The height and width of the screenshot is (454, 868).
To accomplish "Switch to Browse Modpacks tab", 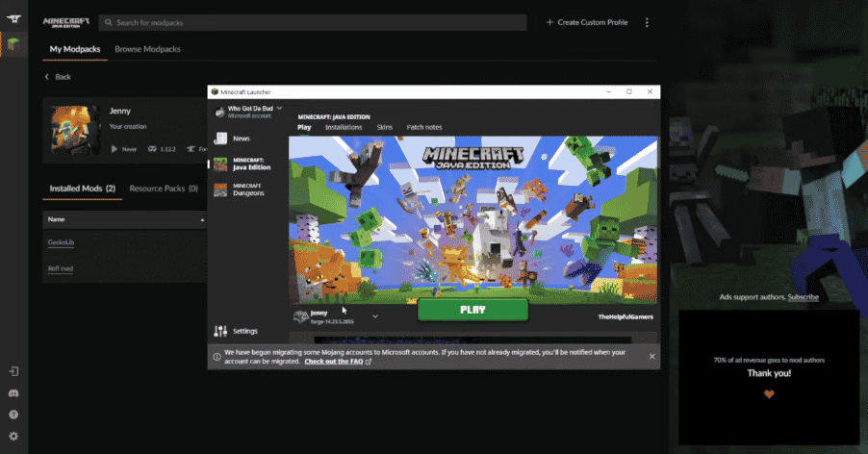I will click(x=148, y=49).
